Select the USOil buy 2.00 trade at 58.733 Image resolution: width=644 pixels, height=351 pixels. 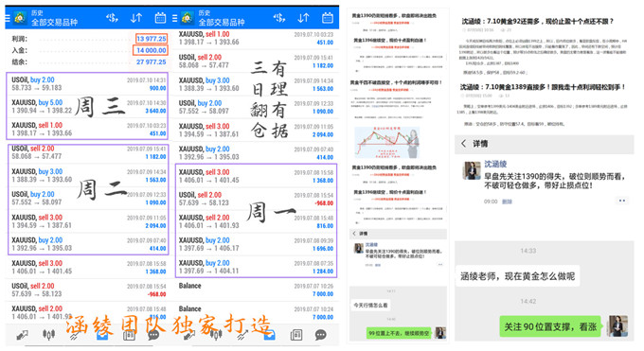pyautogui.click(x=88, y=84)
